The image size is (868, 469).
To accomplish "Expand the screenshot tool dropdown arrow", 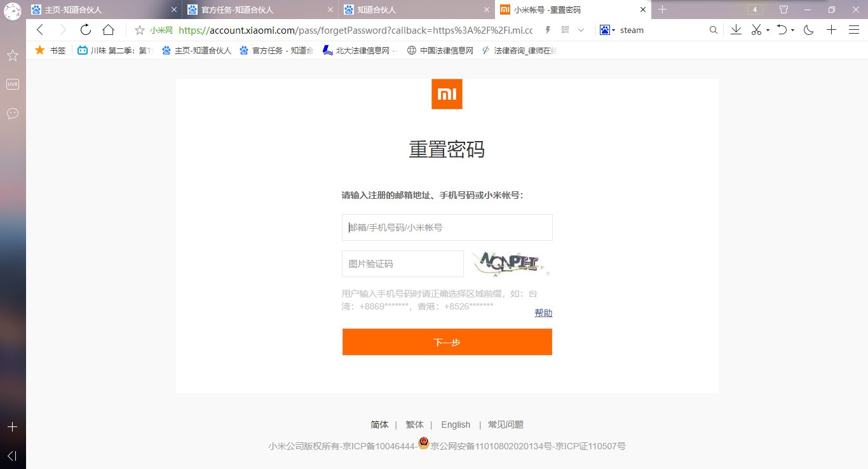I will pyautogui.click(x=767, y=29).
